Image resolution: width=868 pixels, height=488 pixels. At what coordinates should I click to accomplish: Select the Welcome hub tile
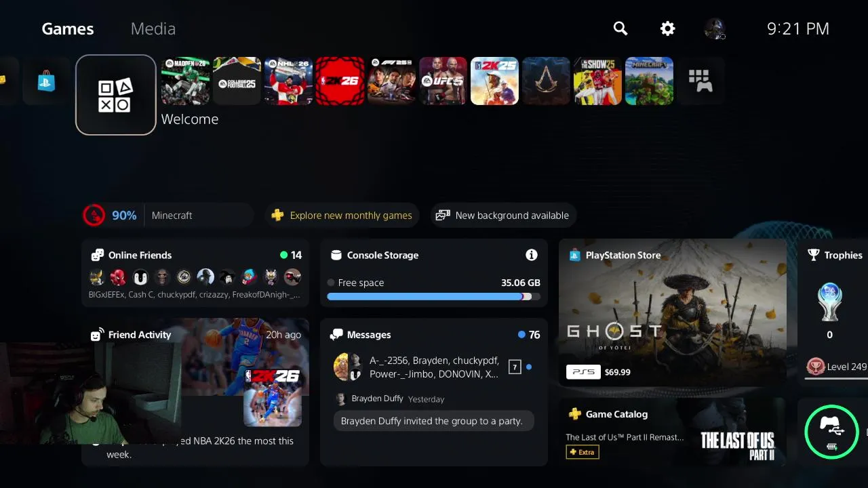click(x=116, y=95)
